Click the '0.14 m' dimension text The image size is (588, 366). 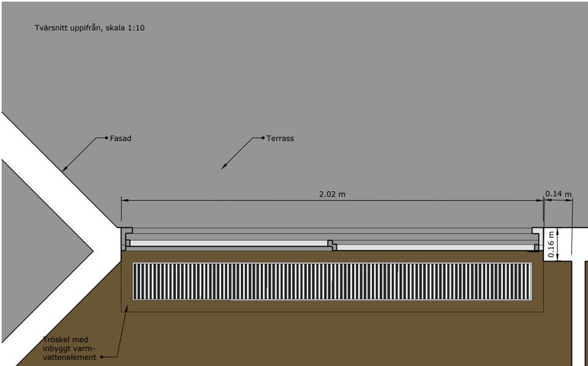tap(559, 194)
